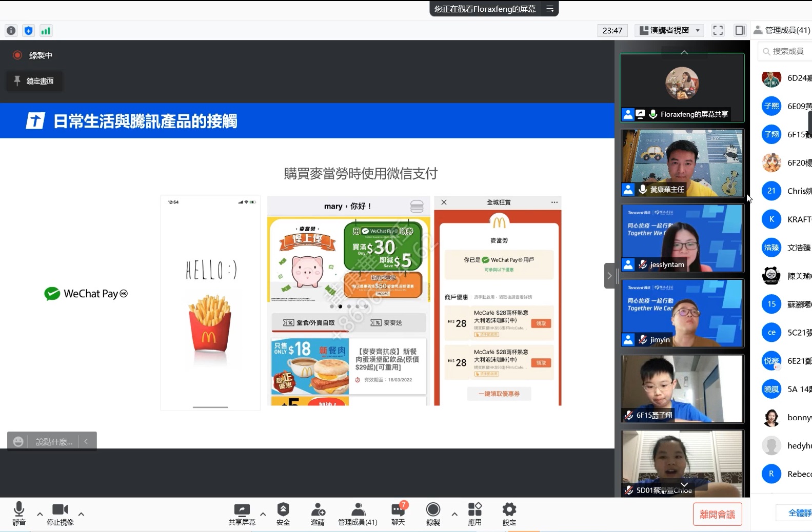Check network signal strength icon

[46, 31]
